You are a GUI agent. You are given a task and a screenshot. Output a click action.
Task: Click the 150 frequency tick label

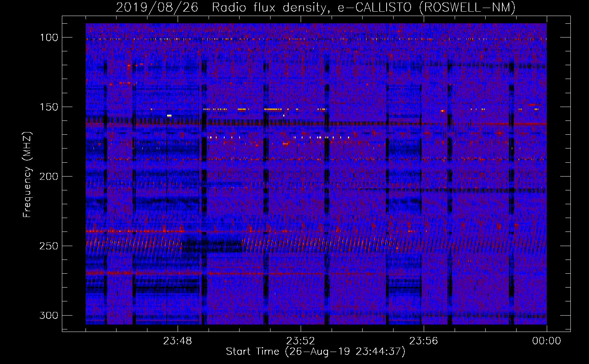tap(49, 107)
